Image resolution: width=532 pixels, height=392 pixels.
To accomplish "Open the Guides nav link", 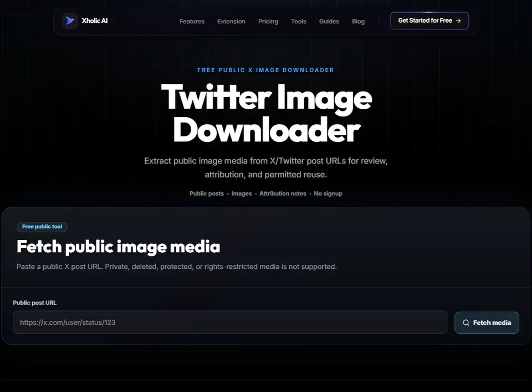I will tap(329, 22).
